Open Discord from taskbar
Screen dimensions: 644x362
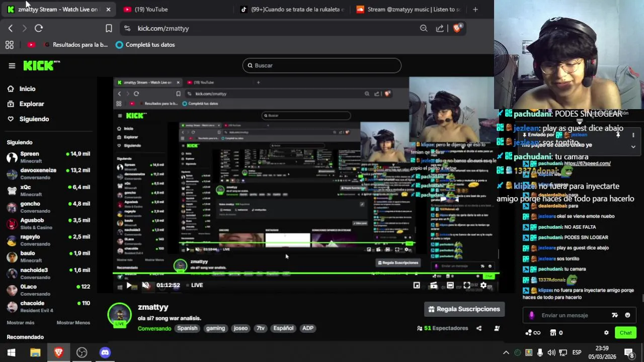coord(105,352)
